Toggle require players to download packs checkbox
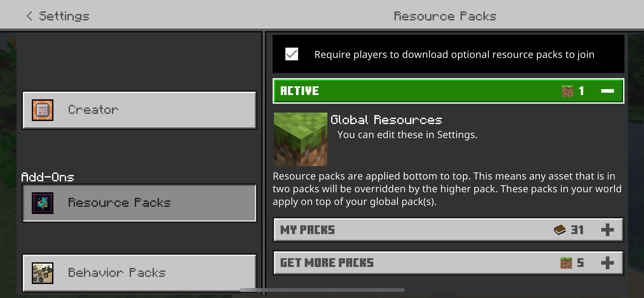 coord(291,54)
